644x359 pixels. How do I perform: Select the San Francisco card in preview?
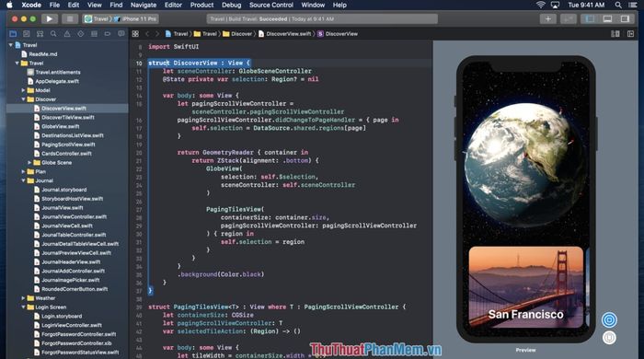pos(525,286)
